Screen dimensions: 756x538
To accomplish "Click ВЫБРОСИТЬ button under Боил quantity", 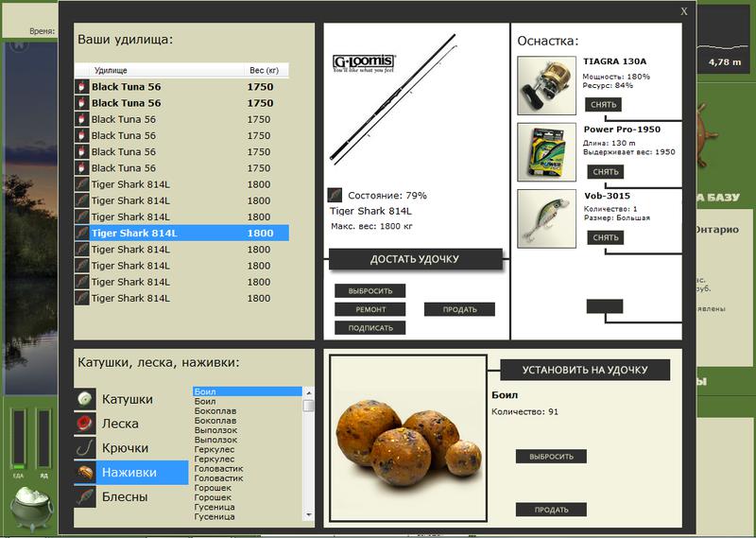I will pos(551,457).
